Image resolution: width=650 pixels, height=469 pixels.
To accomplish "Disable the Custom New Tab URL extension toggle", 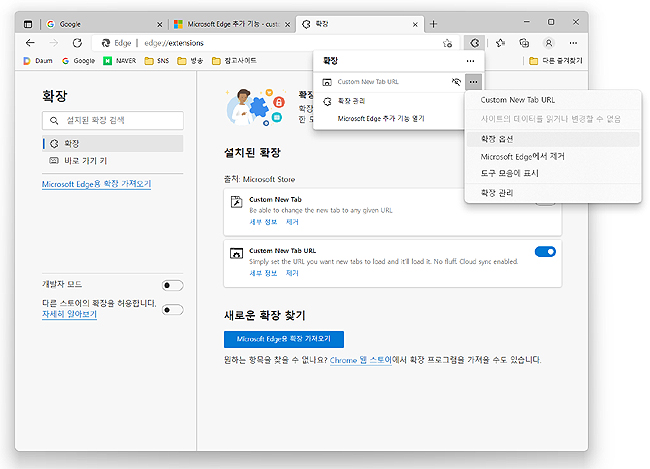I will click(545, 252).
